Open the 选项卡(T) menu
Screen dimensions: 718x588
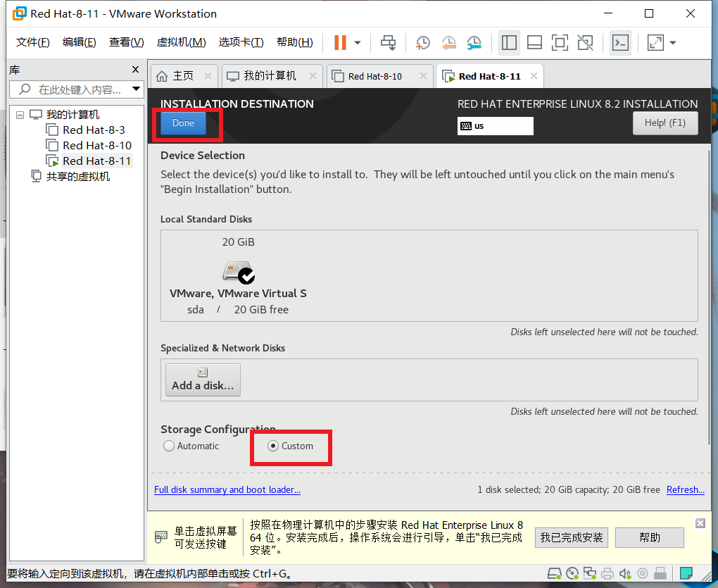click(x=241, y=42)
